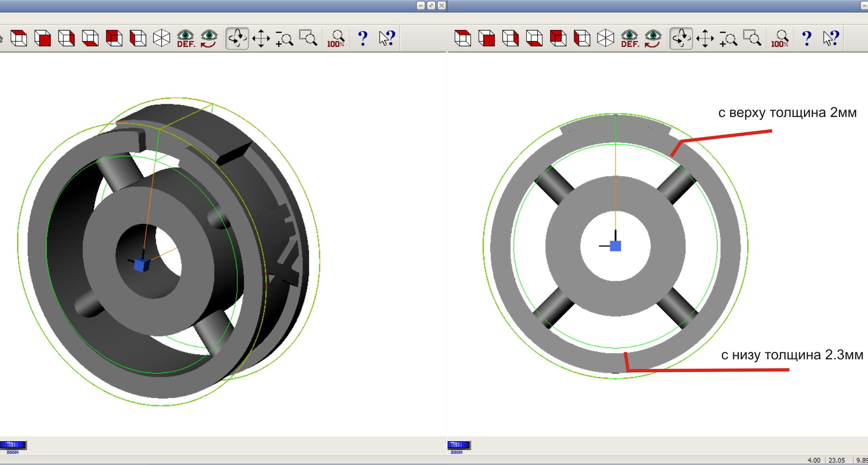Restore the left window using the middle title-bar button
The image size is (868, 465).
pos(431,6)
